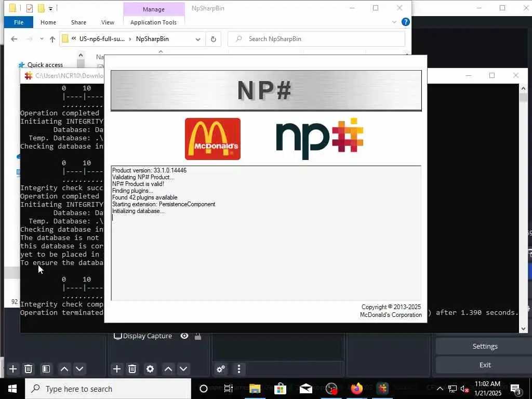Open File Explorer from taskbar

[255, 389]
